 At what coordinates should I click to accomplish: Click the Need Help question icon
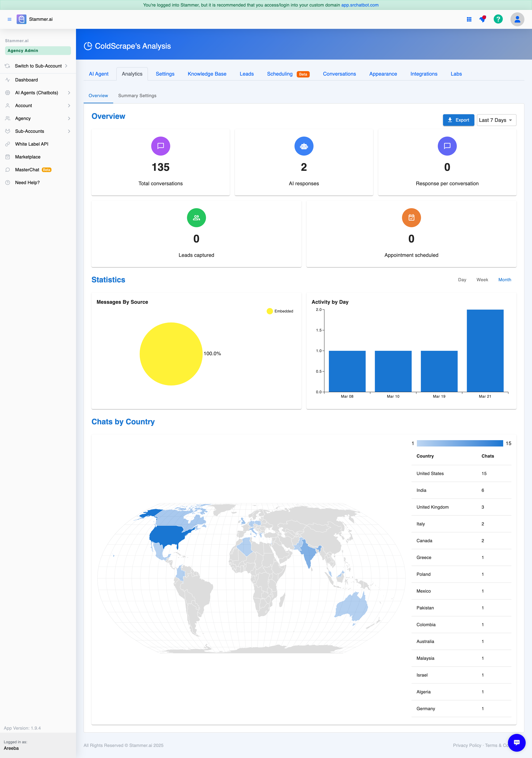8,183
